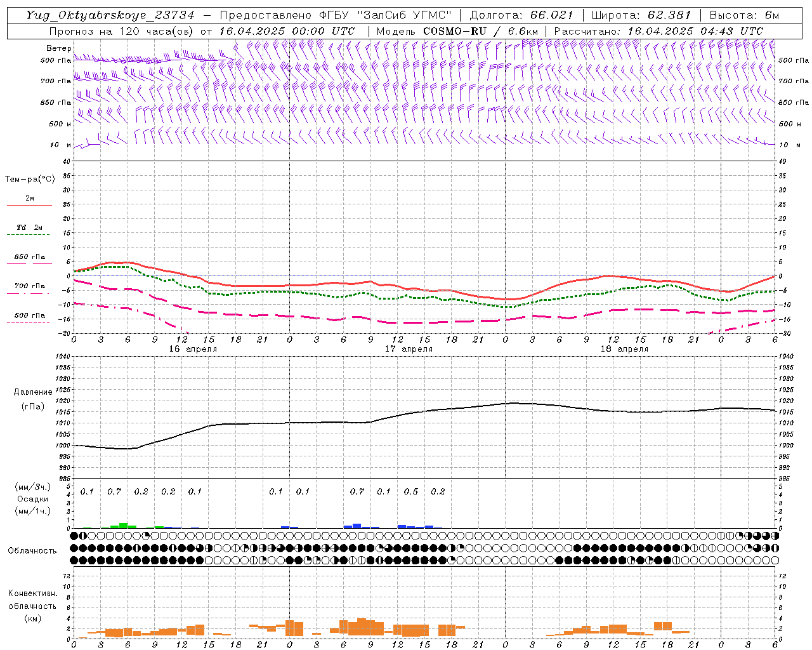Screen dimensions: 812x650
Task: Click the "700 гПа" temperature legend label
Action: tap(29, 286)
